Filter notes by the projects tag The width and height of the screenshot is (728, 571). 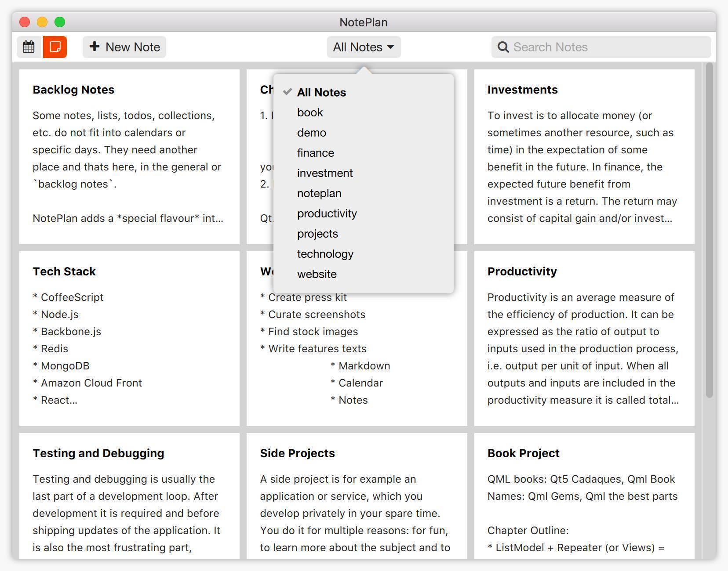pos(364,234)
